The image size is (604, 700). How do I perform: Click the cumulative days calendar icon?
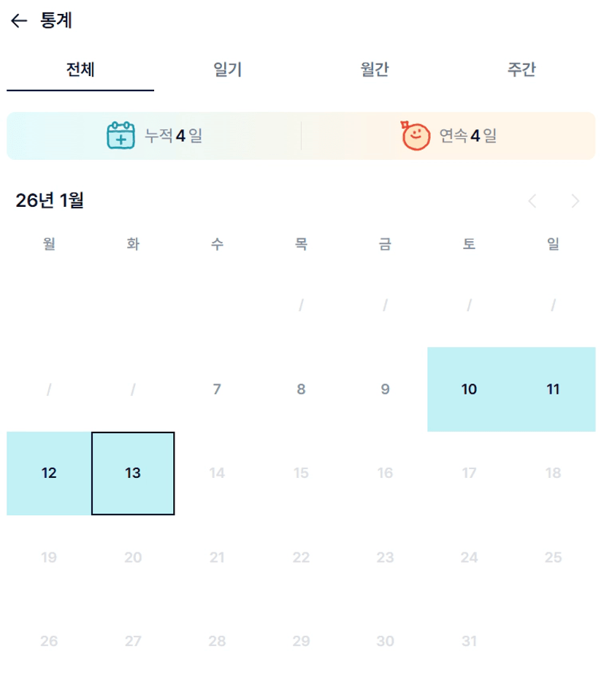121,135
